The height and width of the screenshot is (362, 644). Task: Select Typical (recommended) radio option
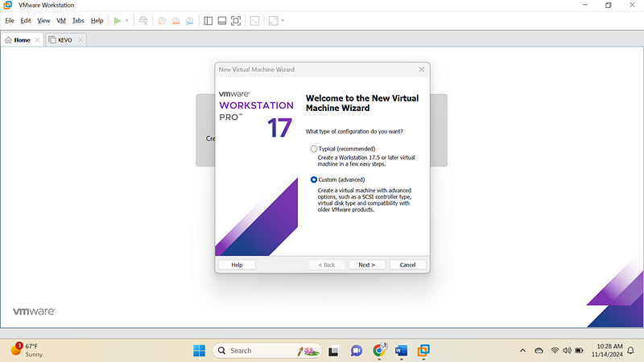tap(314, 149)
